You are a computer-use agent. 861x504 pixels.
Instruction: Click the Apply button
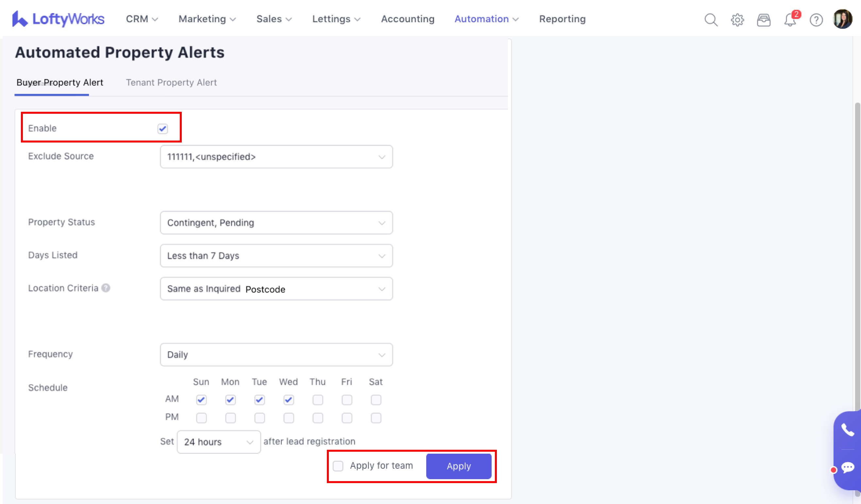pyautogui.click(x=459, y=466)
